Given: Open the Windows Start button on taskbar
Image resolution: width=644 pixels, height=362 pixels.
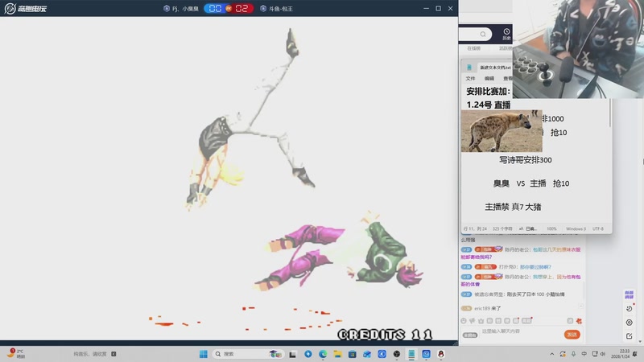Looking at the screenshot, I should coord(204,354).
